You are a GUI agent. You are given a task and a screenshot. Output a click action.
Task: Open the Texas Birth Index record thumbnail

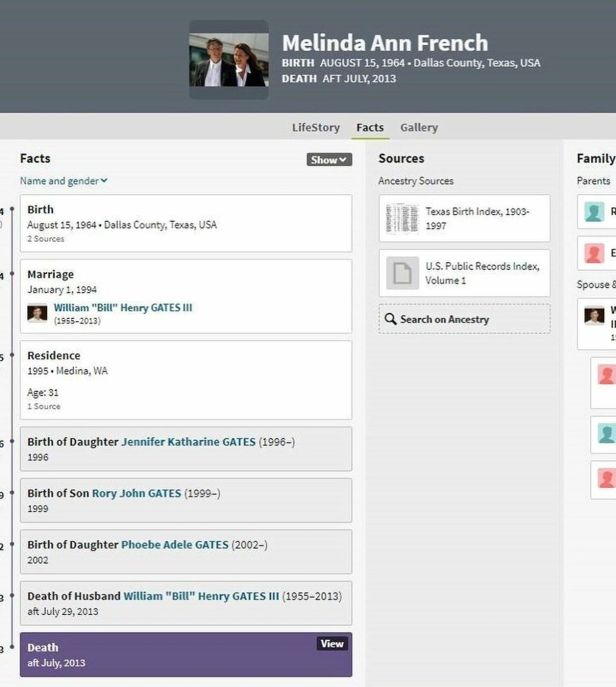click(x=402, y=218)
